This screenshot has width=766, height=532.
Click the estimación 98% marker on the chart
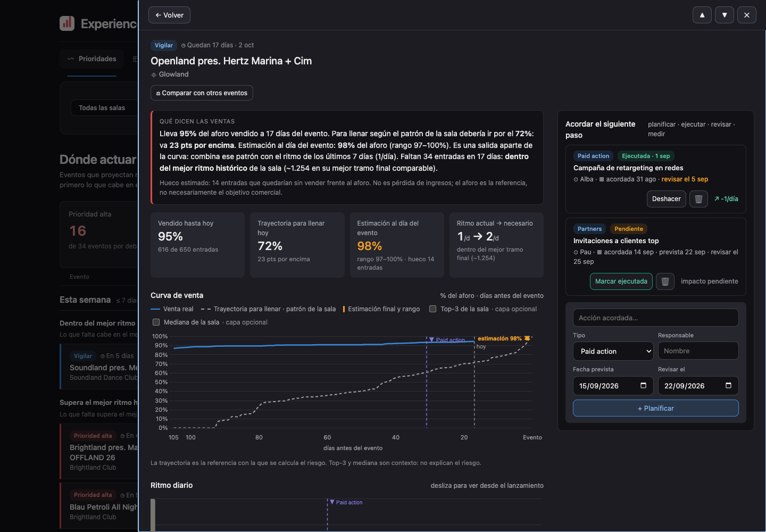tap(504, 338)
